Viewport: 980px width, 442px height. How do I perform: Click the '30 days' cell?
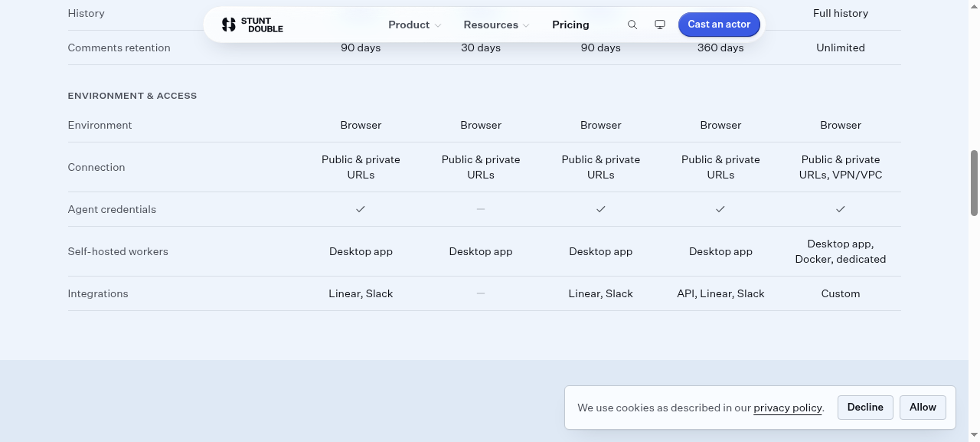(x=481, y=47)
